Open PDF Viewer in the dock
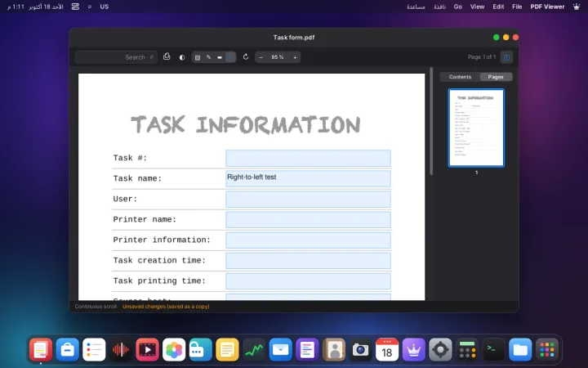The height and width of the screenshot is (368, 588). [x=41, y=350]
